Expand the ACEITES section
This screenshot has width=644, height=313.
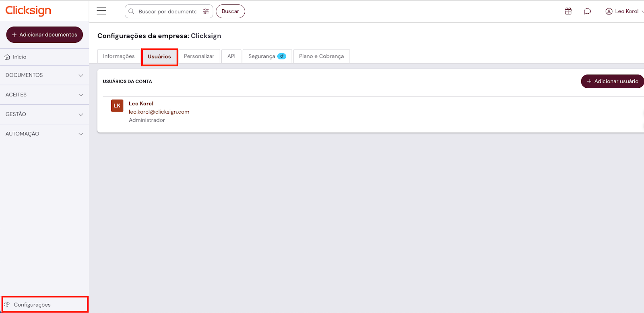coord(44,95)
